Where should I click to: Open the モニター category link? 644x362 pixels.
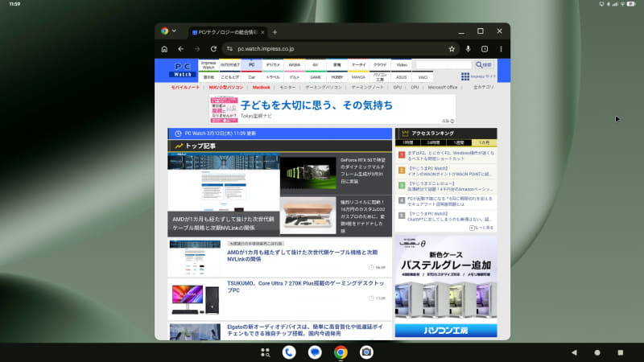287,88
